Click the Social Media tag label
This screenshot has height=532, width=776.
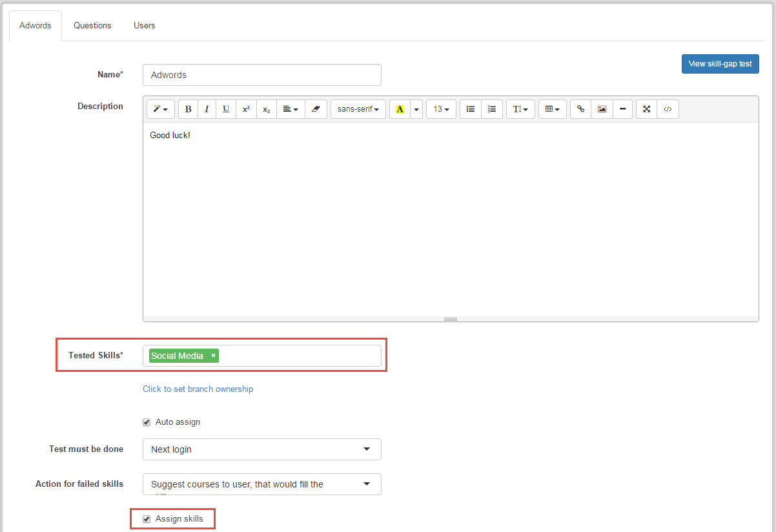click(x=177, y=356)
